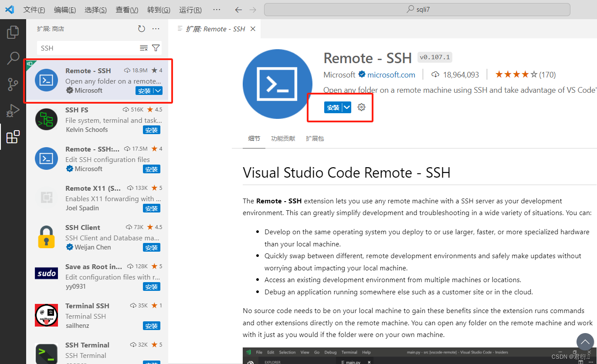Click the Remote X11 extension icon
597x364 pixels.
(46, 198)
